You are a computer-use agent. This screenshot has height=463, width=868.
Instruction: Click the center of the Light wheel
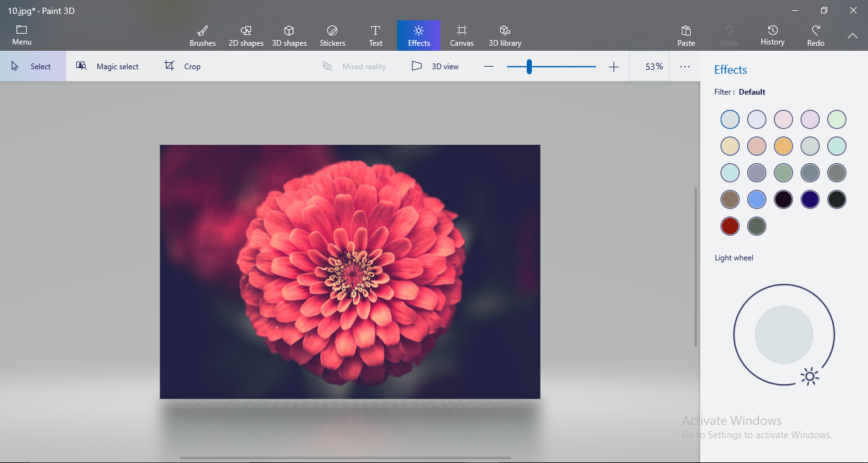(x=784, y=335)
